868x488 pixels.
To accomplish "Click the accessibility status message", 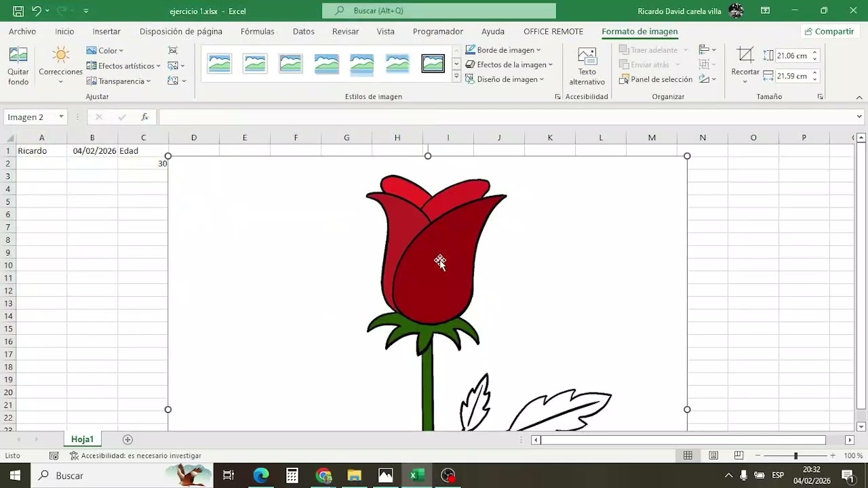I will (x=136, y=455).
